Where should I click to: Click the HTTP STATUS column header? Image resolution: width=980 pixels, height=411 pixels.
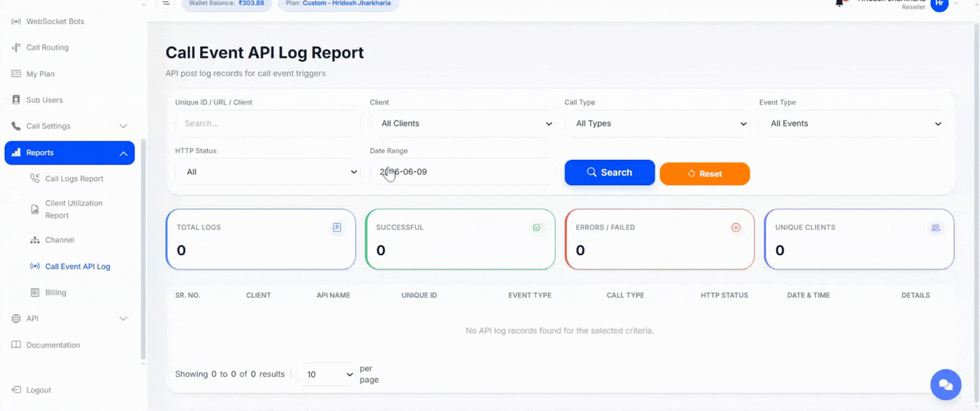724,295
